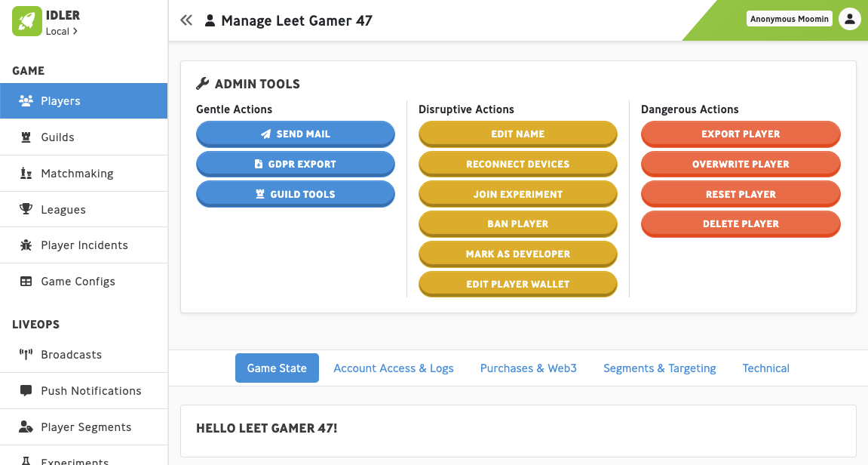868x465 pixels.
Task: Click the person icon beside Manage title
Action: point(210,20)
